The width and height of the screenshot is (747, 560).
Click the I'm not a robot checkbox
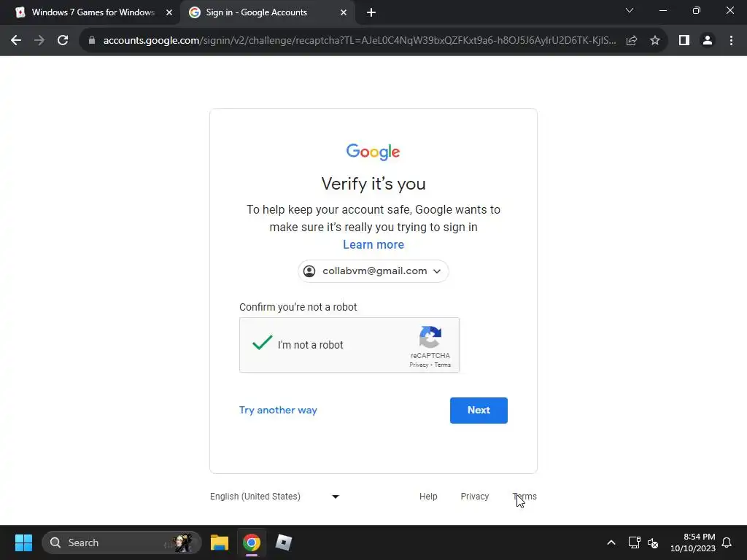tap(262, 343)
